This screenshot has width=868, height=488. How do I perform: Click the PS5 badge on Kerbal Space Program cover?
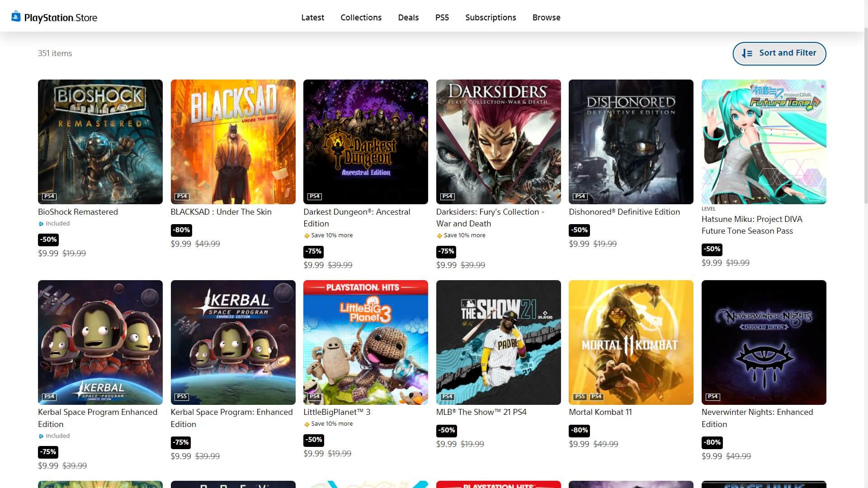tap(182, 397)
